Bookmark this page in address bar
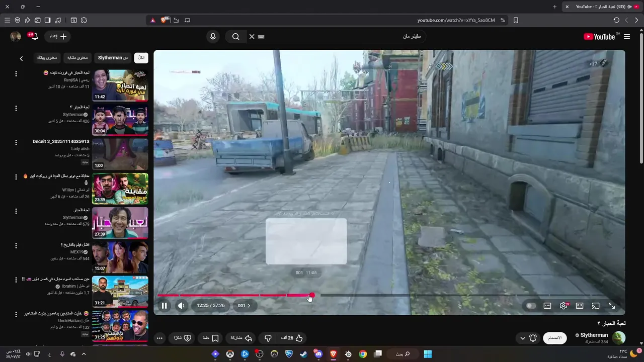Image resolution: width=644 pixels, height=362 pixels. point(516,20)
